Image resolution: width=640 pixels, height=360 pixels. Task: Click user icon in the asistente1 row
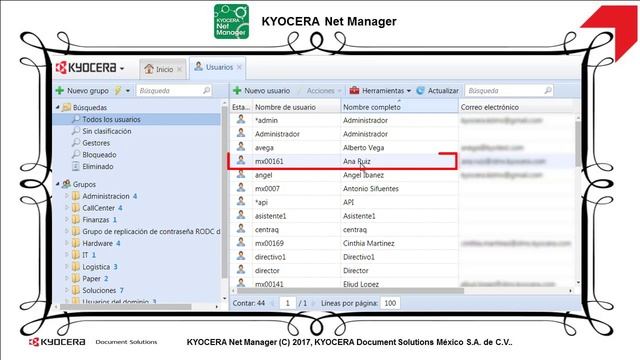click(241, 215)
